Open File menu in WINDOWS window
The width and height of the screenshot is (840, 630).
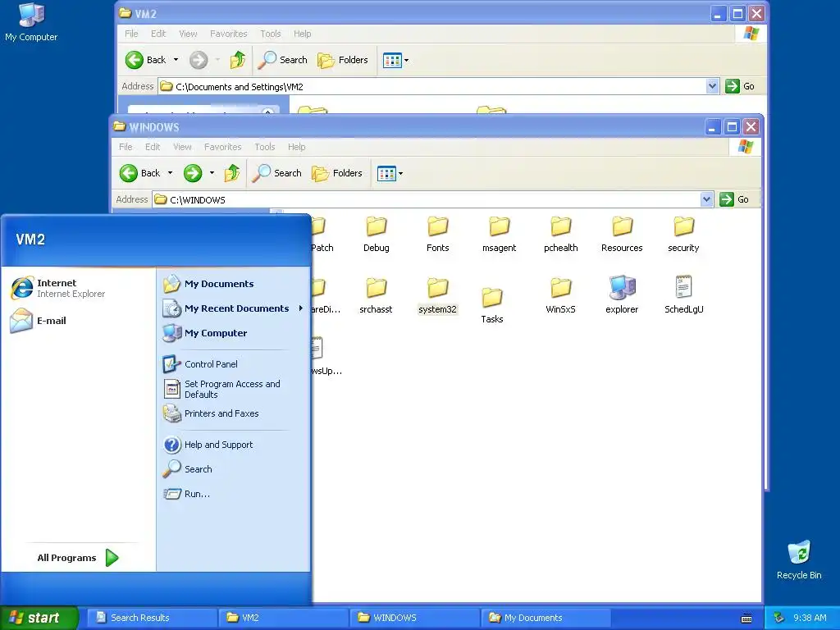click(x=126, y=147)
